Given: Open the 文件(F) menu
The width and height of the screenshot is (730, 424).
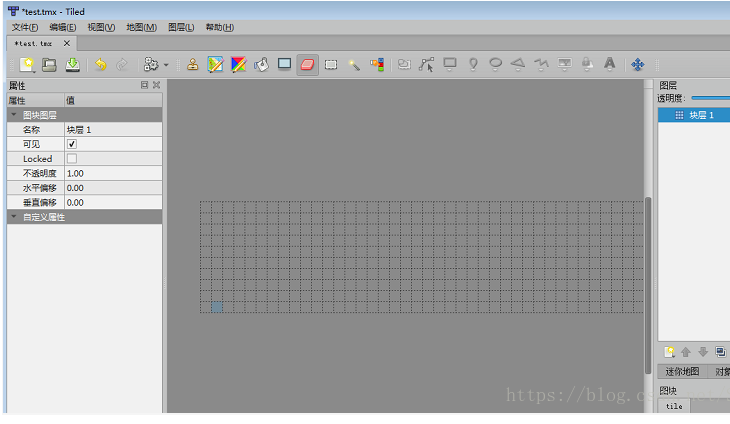Looking at the screenshot, I should coord(25,27).
